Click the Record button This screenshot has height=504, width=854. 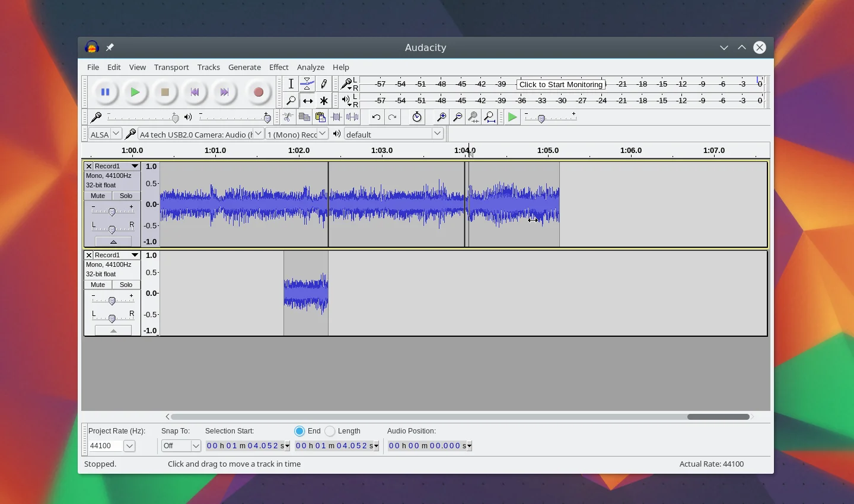[x=258, y=92]
